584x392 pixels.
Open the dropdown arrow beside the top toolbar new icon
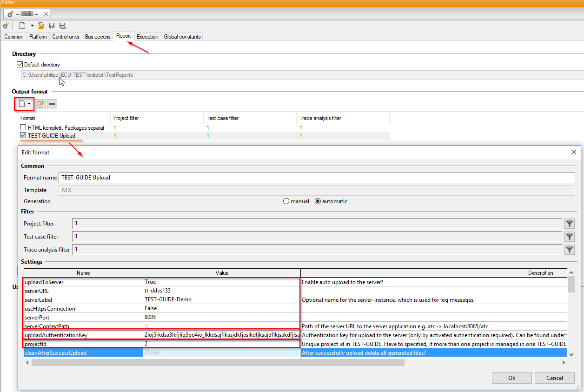click(32, 26)
